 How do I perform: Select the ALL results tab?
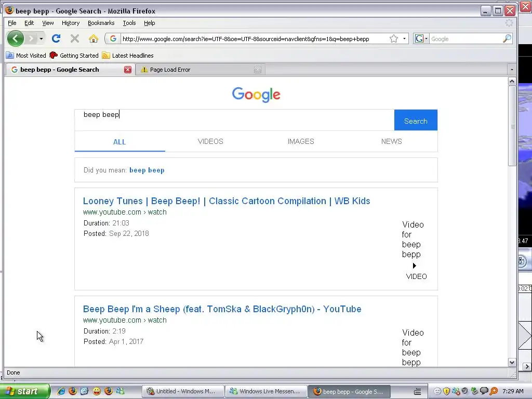coord(119,142)
